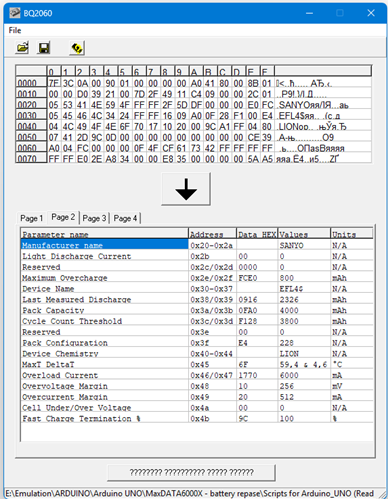The image size is (388, 499).
Task: Click address cell 0x3a/0x3b
Action: tap(213, 310)
